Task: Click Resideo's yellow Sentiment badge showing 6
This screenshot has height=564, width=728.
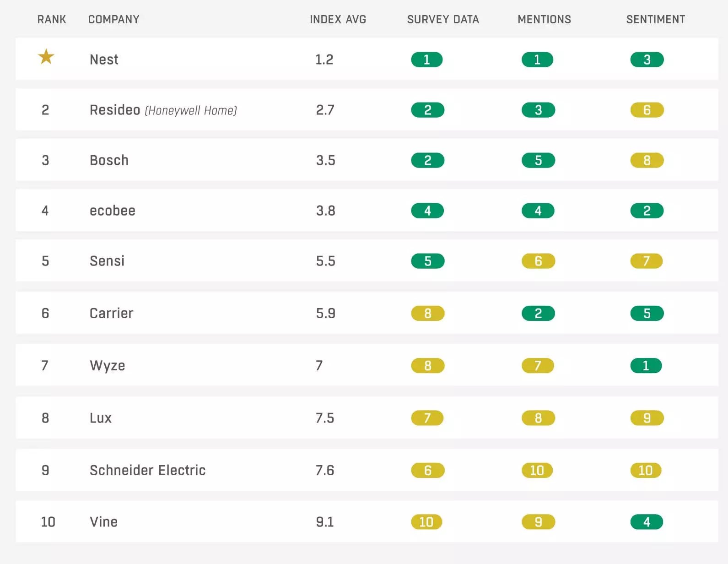Action: click(647, 110)
